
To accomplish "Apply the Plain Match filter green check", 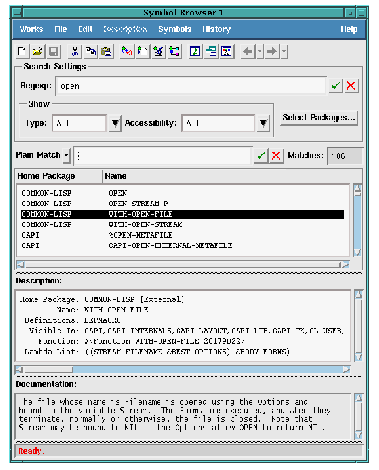I will 261,155.
